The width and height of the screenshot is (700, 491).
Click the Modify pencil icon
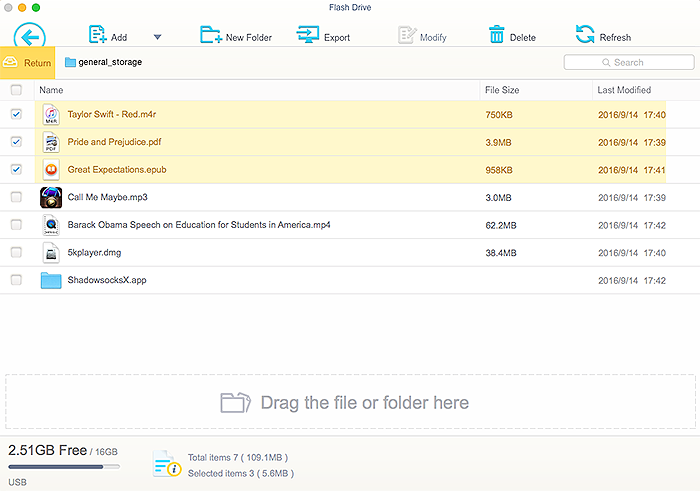(407, 35)
